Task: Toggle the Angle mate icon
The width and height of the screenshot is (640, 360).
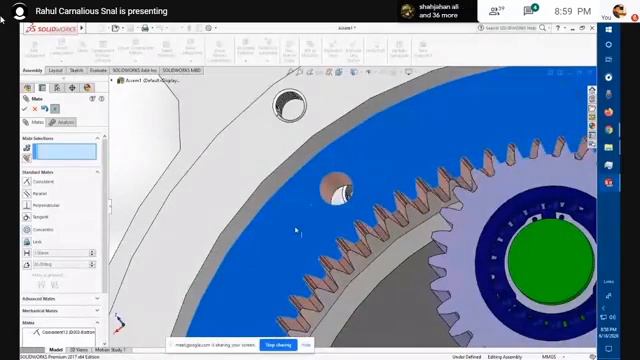Action: click(x=27, y=264)
